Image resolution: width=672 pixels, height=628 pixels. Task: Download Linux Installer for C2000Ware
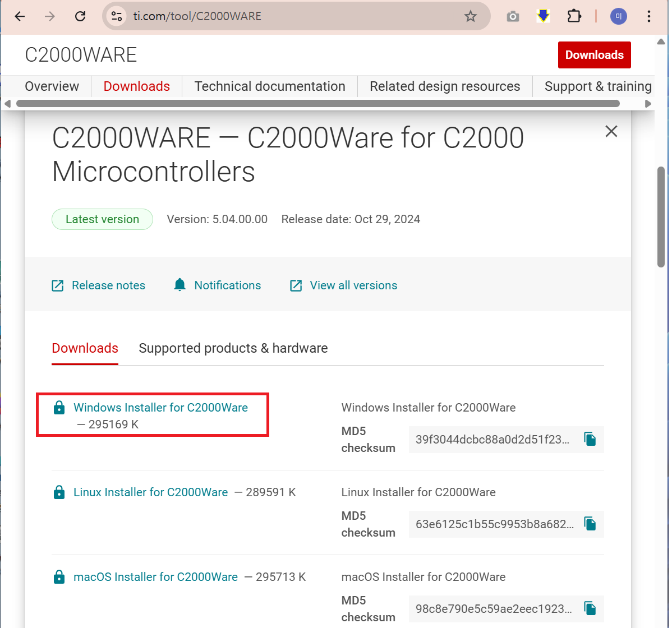pyautogui.click(x=150, y=492)
